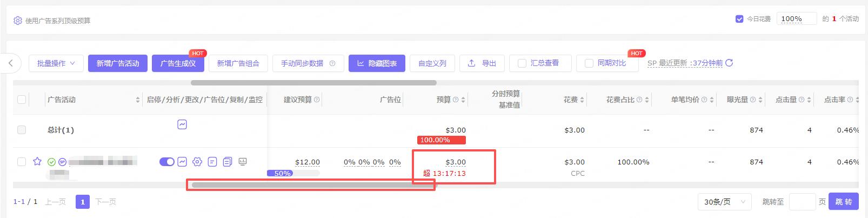The width and height of the screenshot is (868, 218).
Task: Collapse the side panel with the left chevron
Action: tap(11, 63)
